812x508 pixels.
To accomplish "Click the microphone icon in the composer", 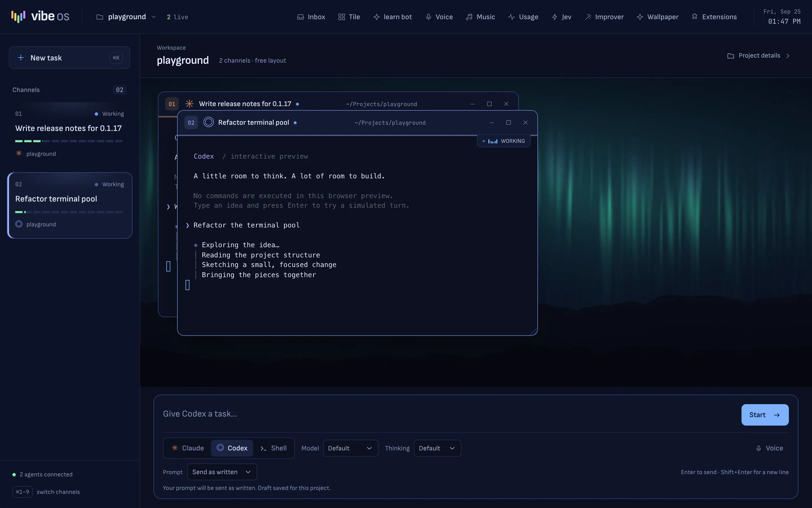I will click(x=758, y=448).
